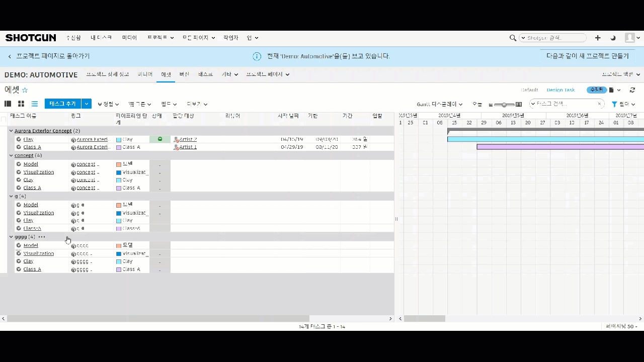Screen dimensions: 644x362
Task: Switch to list view icon
Action: pos(34,104)
